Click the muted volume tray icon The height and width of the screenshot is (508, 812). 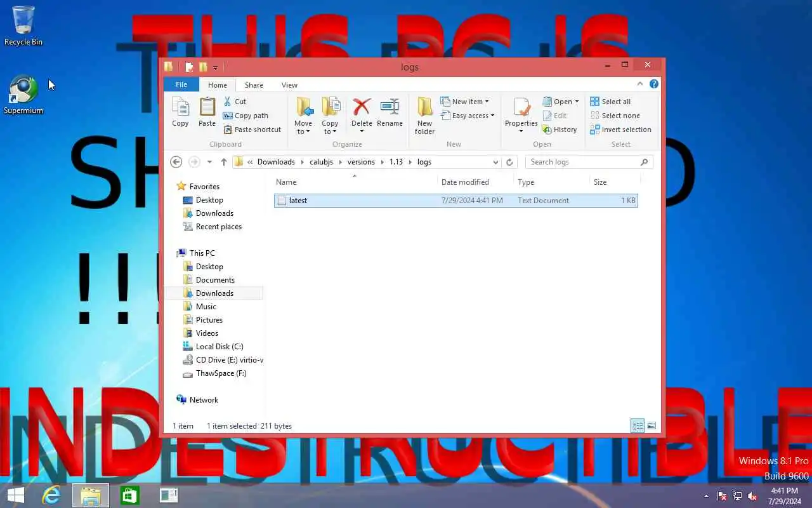click(752, 496)
